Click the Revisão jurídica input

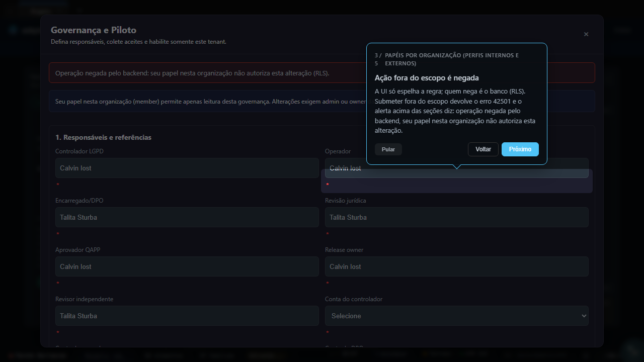457,217
